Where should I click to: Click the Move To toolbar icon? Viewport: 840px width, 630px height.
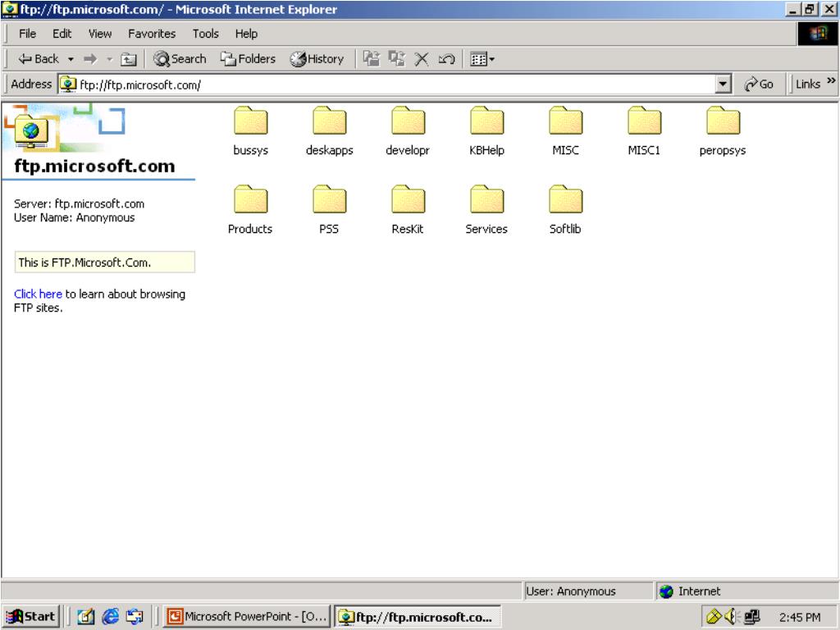(x=372, y=59)
